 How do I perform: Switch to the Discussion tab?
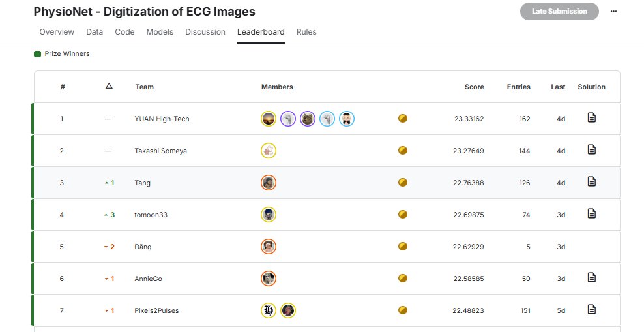pyautogui.click(x=205, y=32)
